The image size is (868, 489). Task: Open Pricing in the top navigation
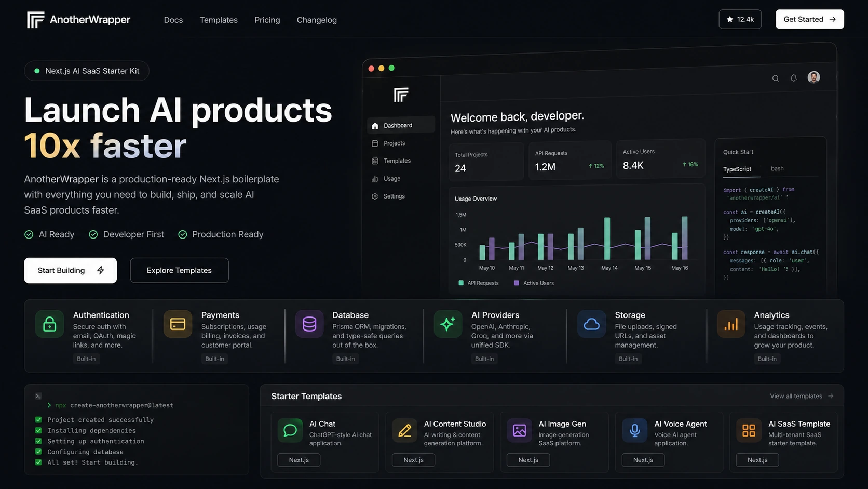267,20
